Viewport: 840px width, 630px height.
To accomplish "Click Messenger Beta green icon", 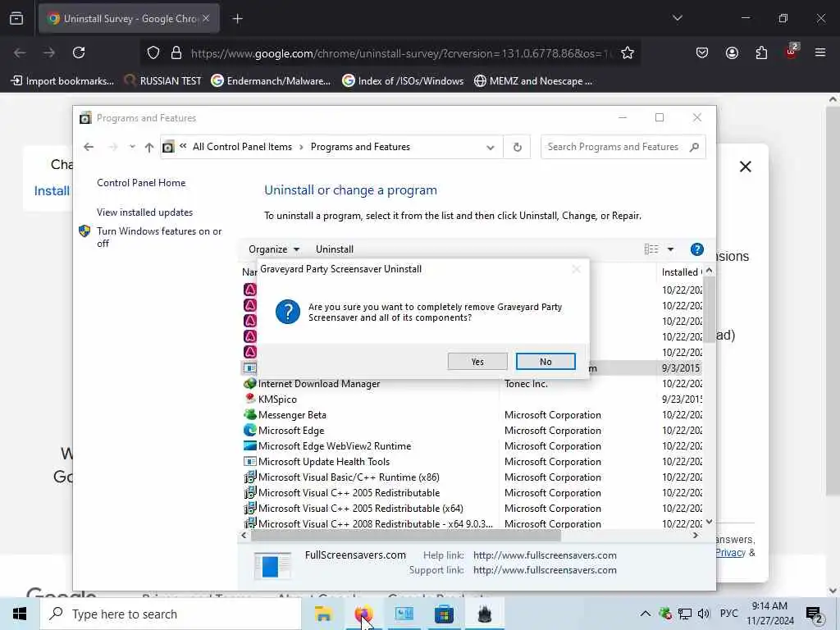I will click(x=249, y=414).
